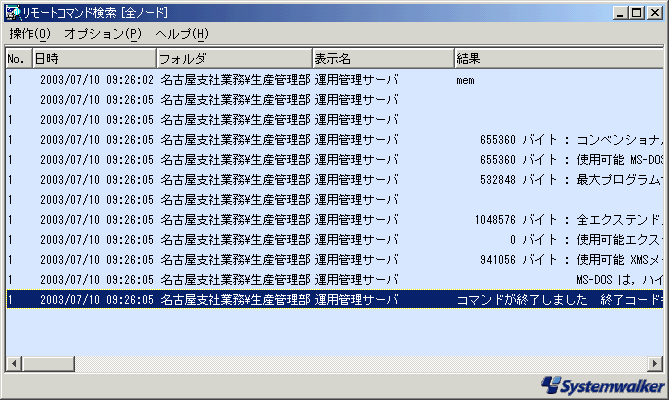Select the row showing 1048576 バイト
Screen dimensions: 669x400
(334, 220)
